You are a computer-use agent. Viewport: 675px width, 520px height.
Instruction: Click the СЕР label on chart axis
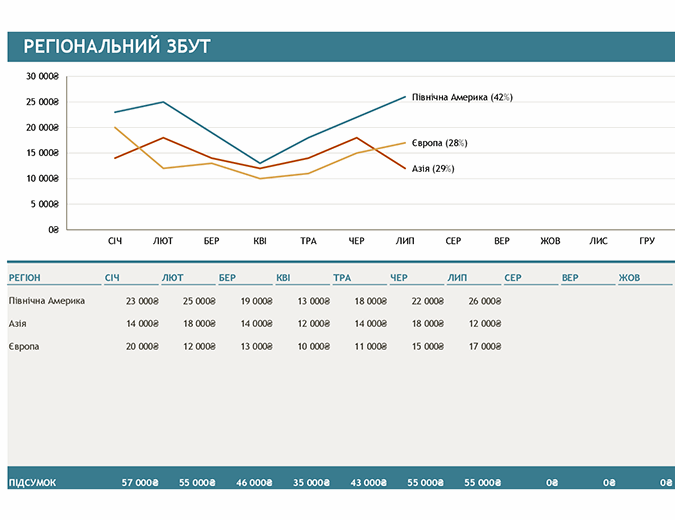[453, 241]
